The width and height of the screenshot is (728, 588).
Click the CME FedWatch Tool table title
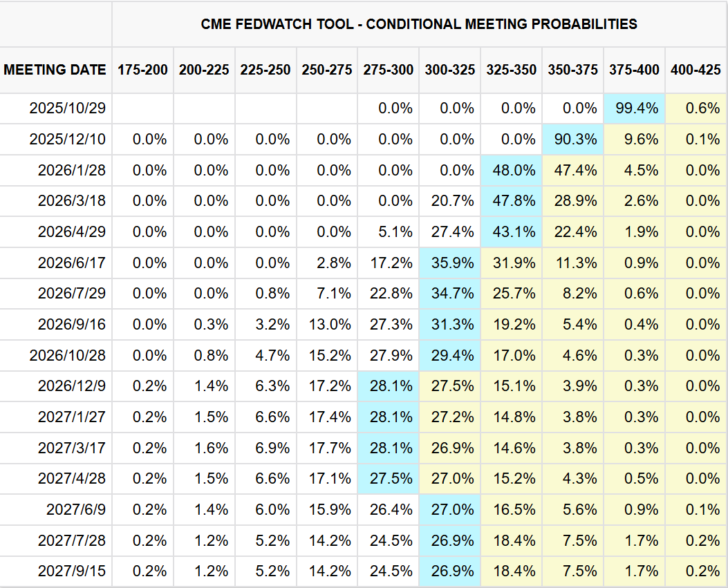click(419, 24)
